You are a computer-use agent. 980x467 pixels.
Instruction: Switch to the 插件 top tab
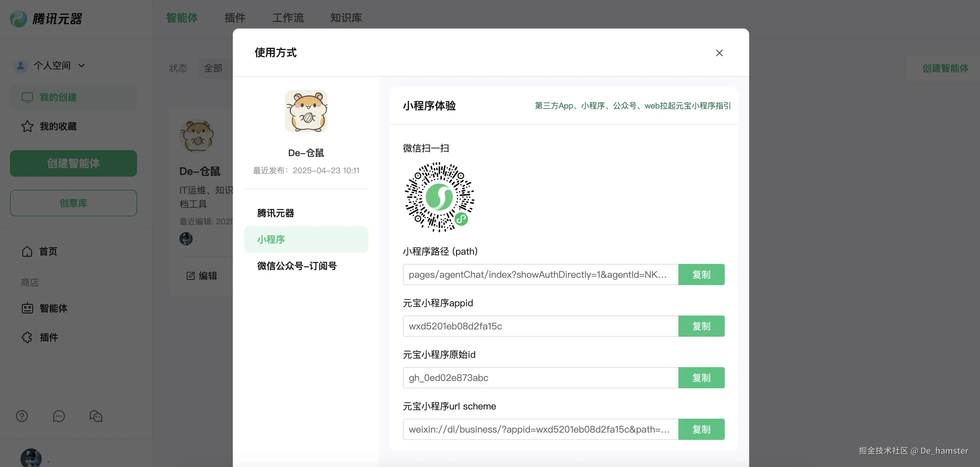[235, 18]
